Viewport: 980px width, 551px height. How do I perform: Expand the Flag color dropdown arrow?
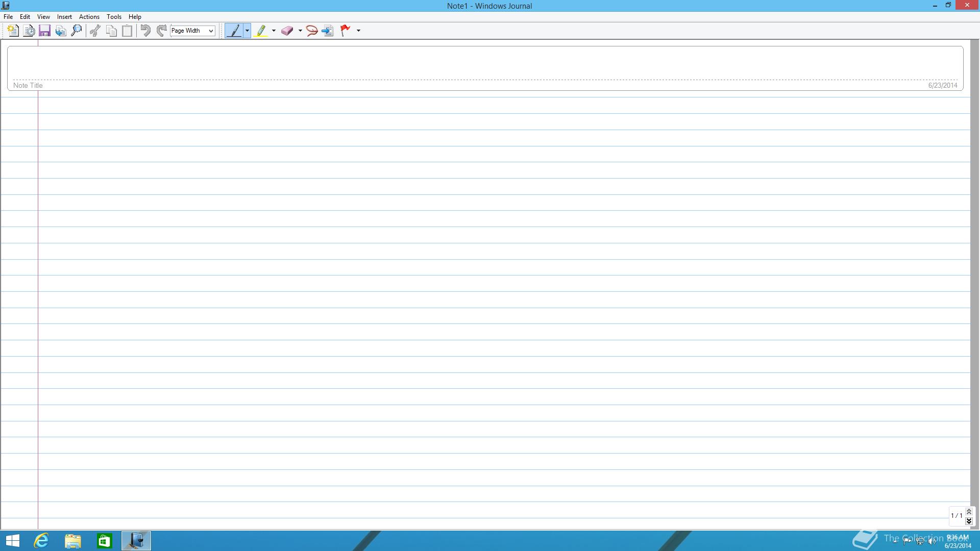coord(358,31)
